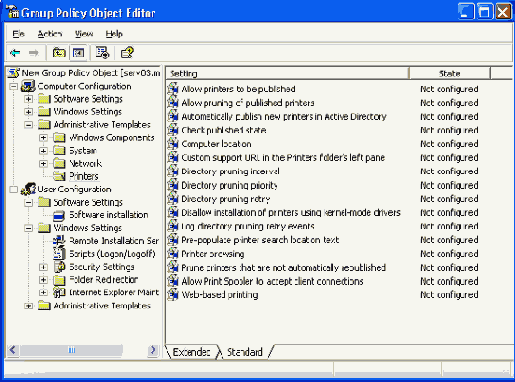Image resolution: width=515 pixels, height=382 pixels.
Task: Select Directory pruning retry setting
Action: coord(226,199)
